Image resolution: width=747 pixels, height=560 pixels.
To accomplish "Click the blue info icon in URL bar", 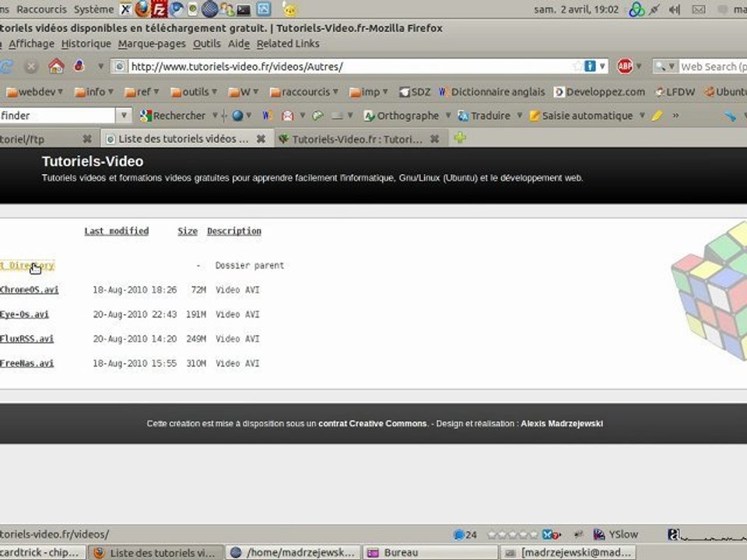I will click(x=590, y=66).
